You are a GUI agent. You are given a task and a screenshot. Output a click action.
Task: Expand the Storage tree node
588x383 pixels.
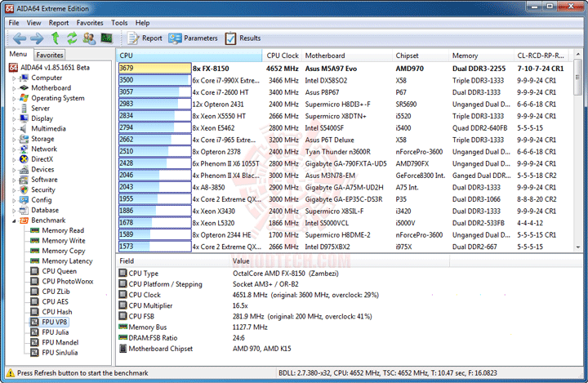coord(14,139)
